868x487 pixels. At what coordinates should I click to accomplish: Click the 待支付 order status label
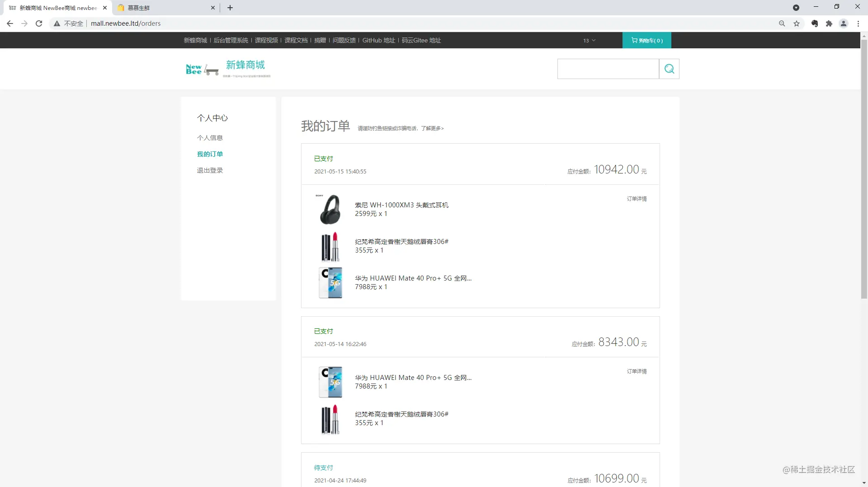pos(323,468)
